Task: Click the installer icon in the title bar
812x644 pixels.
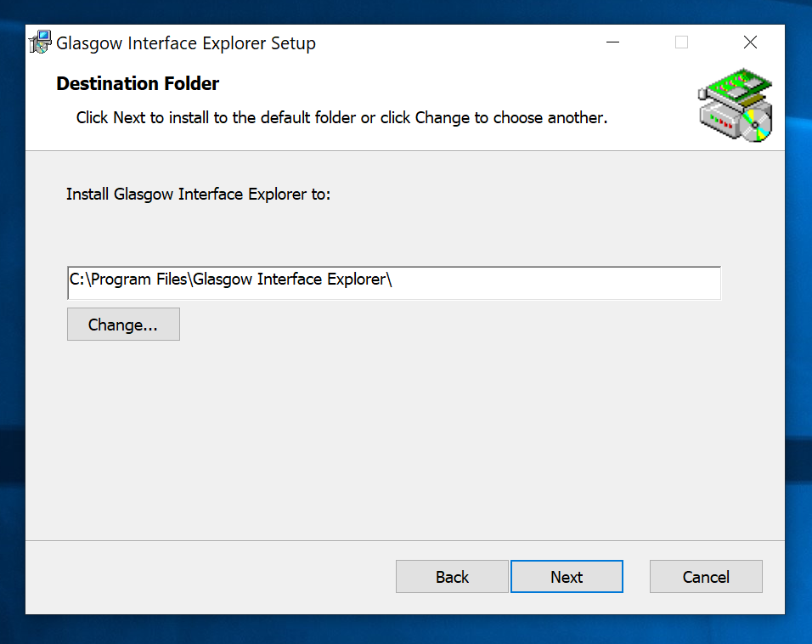Action: pyautogui.click(x=40, y=42)
